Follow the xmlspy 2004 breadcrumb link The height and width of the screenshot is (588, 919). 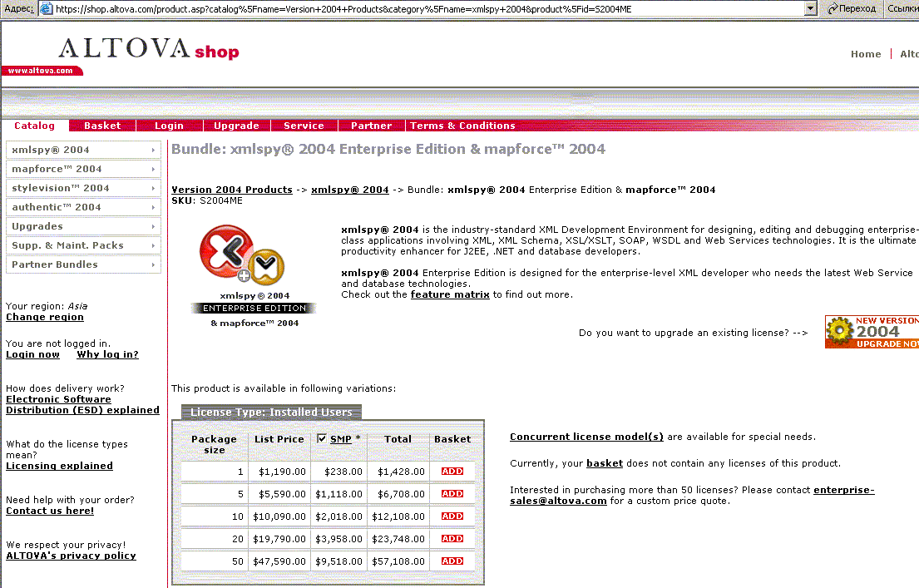point(350,190)
